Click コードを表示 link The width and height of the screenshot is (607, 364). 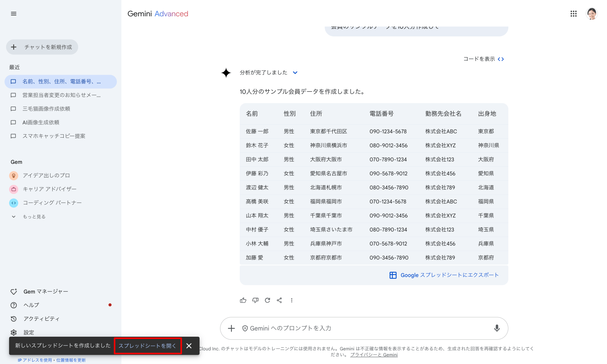(x=484, y=59)
